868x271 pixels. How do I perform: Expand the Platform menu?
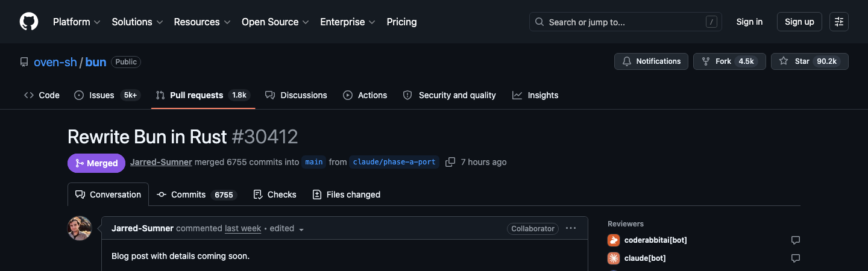coord(76,22)
